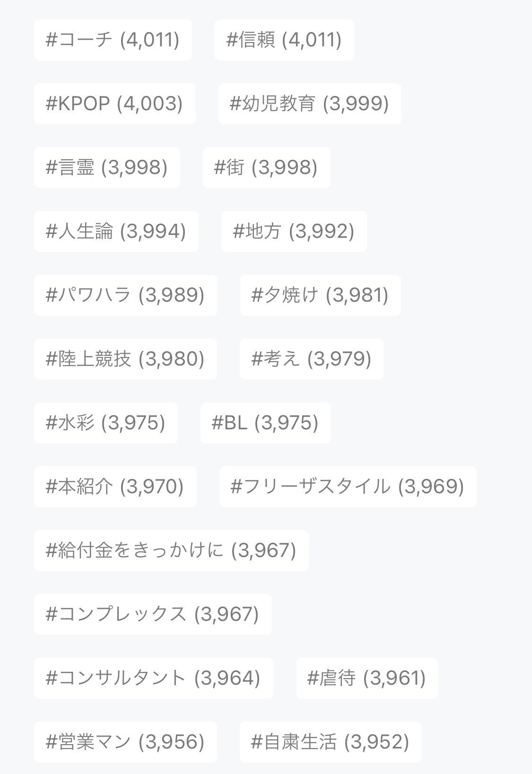The width and height of the screenshot is (532, 774).
Task: Open the #水彩 tag
Action: tap(105, 423)
